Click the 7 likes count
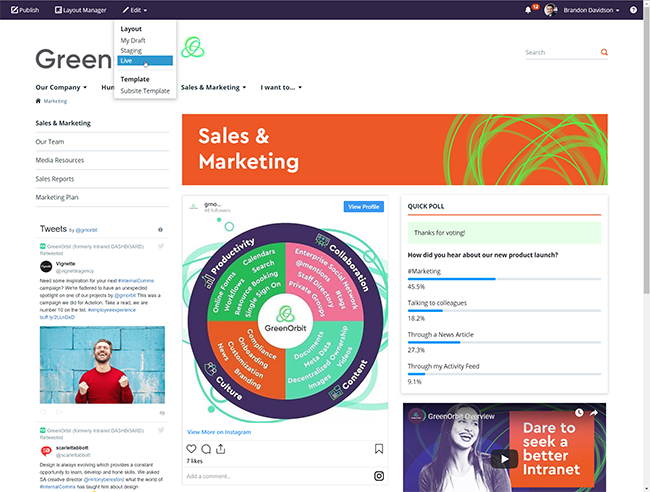Image resolution: width=650 pixels, height=492 pixels. pos(195,461)
